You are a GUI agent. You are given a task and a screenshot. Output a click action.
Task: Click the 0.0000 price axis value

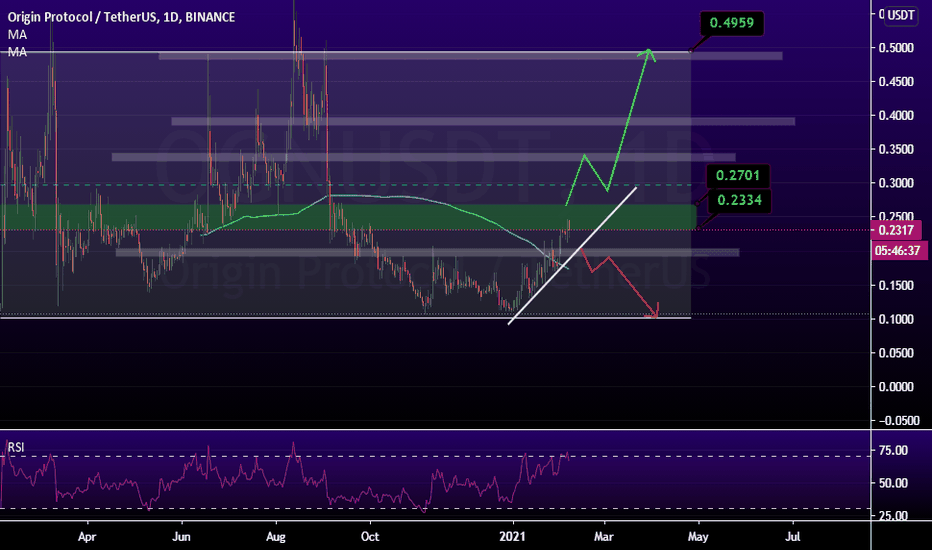pos(896,387)
